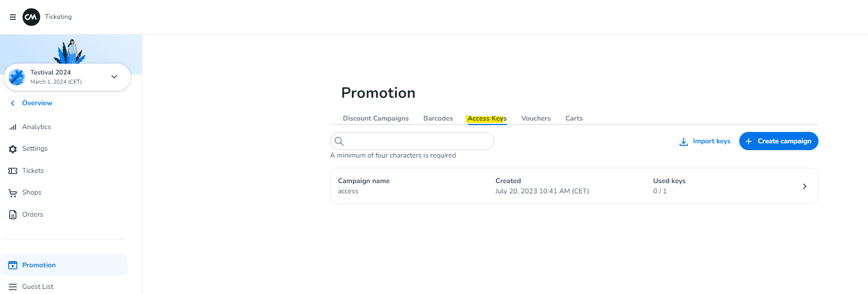Image resolution: width=868 pixels, height=294 pixels.
Task: Click the Tickets icon in sidebar
Action: [13, 171]
